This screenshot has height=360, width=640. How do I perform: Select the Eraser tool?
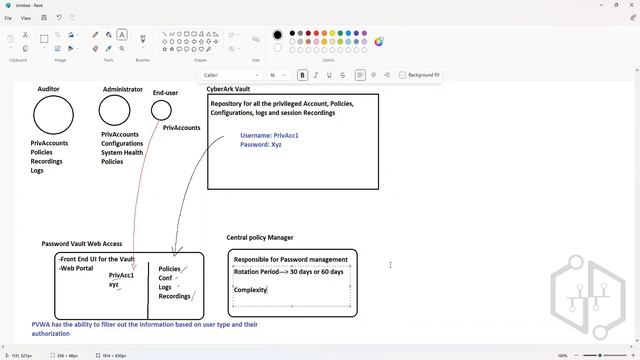point(95,49)
